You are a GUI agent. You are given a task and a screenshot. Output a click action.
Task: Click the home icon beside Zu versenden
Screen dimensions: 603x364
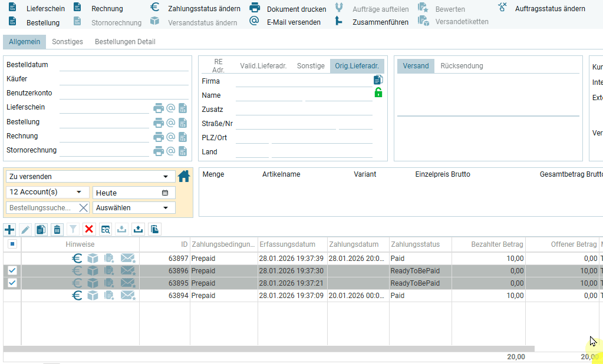pyautogui.click(x=184, y=176)
